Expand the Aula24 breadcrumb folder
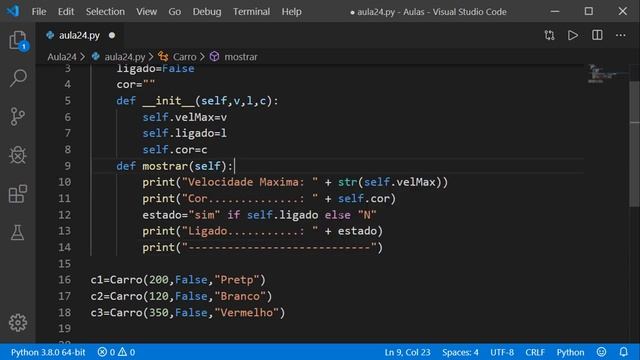Screen dimensions: 640x360 click(62, 57)
